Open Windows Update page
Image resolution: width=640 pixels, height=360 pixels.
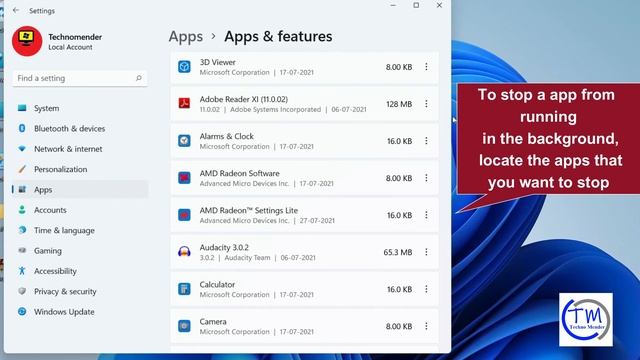(80, 312)
